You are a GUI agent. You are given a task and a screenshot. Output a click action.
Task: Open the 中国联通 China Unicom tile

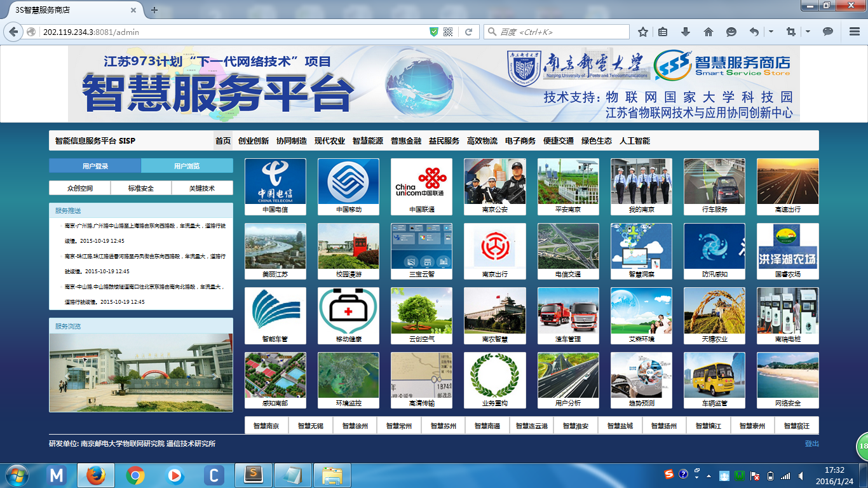click(421, 187)
